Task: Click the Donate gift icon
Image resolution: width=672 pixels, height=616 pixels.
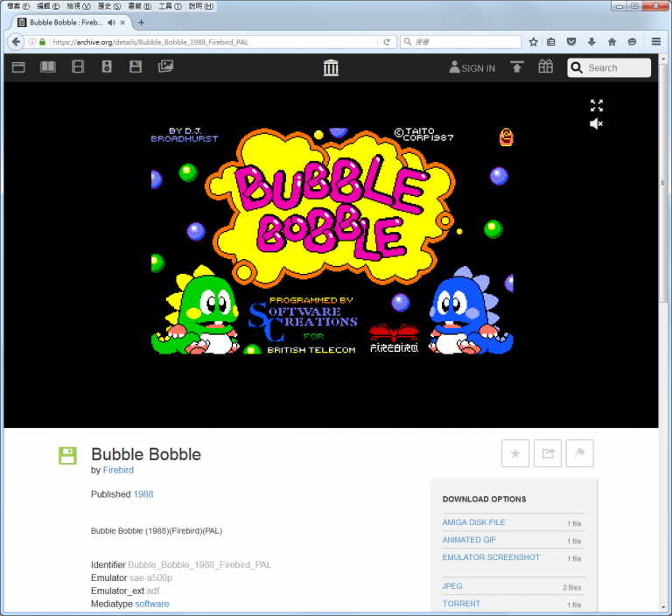Action: pyautogui.click(x=546, y=66)
